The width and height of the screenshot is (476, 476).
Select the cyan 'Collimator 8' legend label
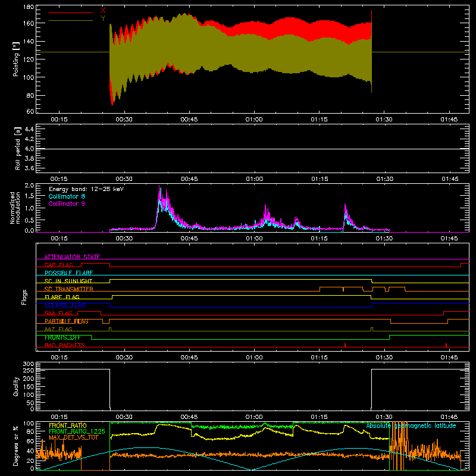(x=67, y=196)
